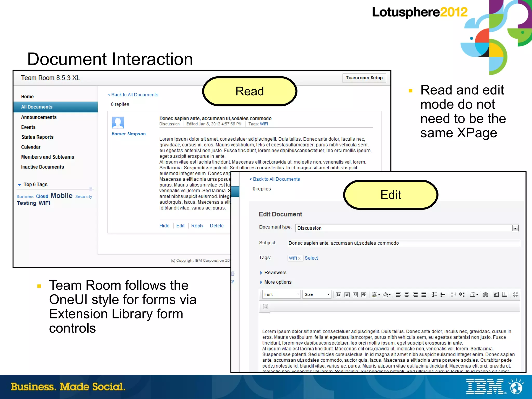Viewport: 532px width, 399px height.
Task: Center text in the editor
Action: pyautogui.click(x=407, y=294)
